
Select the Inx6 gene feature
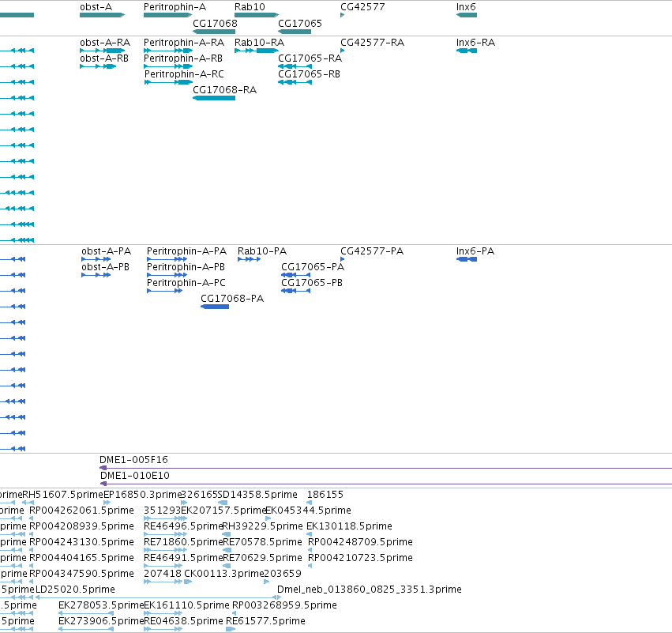click(x=466, y=15)
